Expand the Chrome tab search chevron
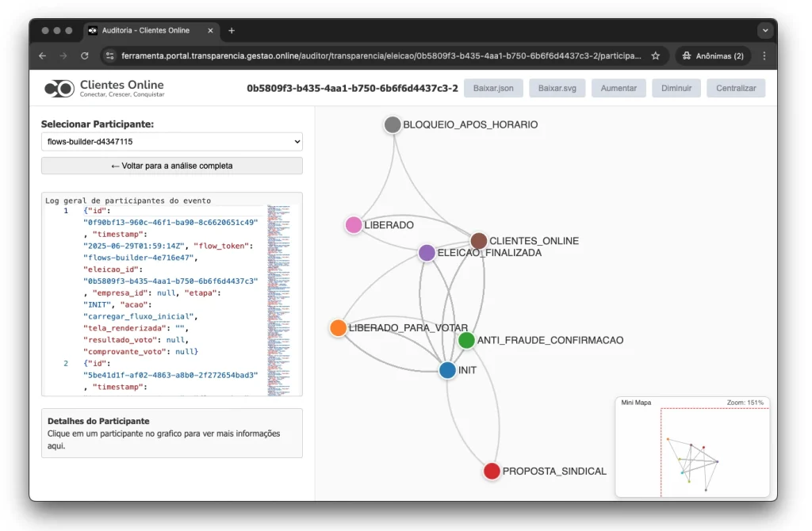 pyautogui.click(x=764, y=31)
